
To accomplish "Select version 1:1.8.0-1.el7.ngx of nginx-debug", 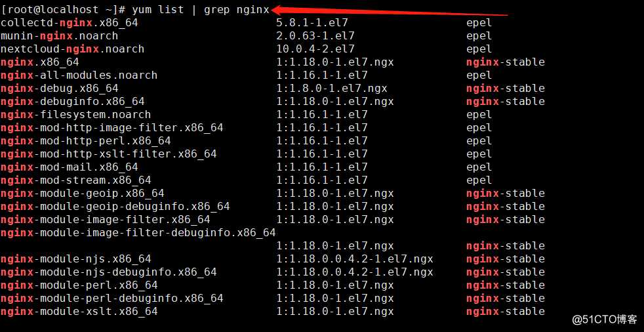I will [x=332, y=89].
